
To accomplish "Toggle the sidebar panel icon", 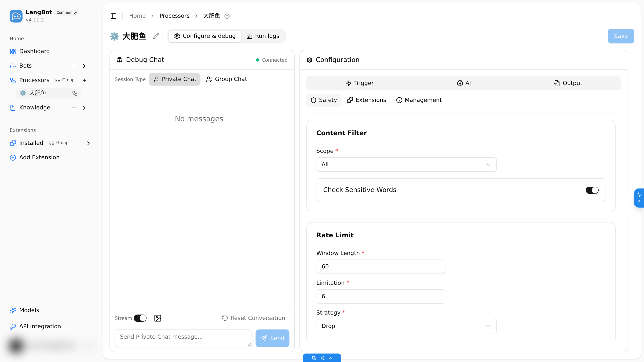I will pos(114,16).
